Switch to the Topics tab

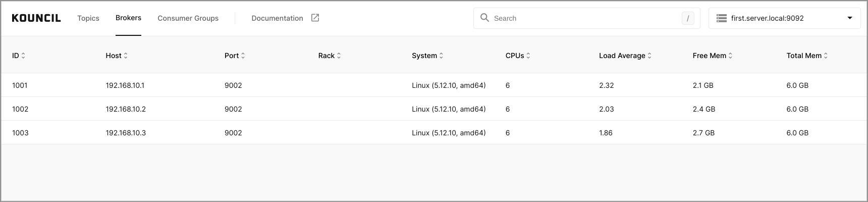[x=88, y=18]
